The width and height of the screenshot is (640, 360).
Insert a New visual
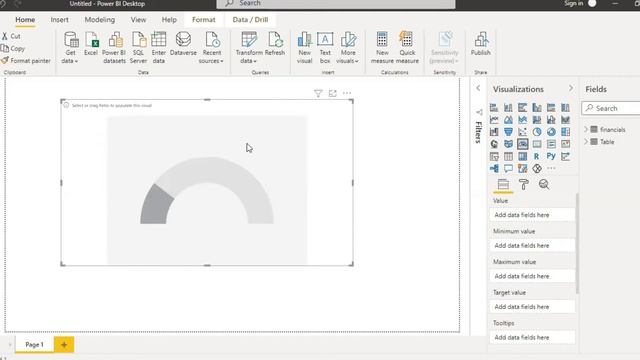[x=304, y=48]
